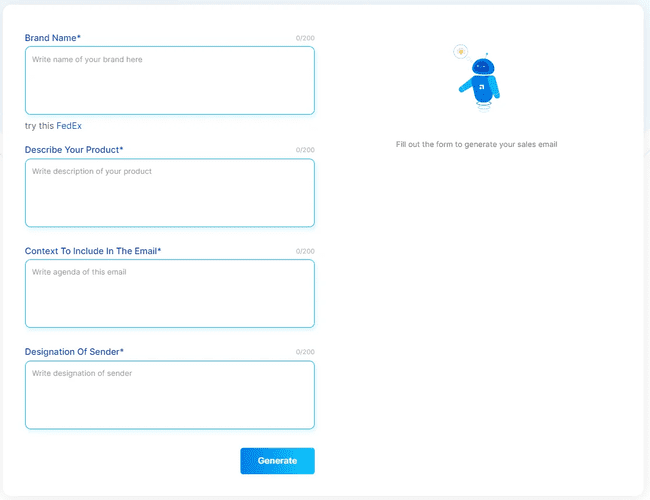Click the 'try this' hint text

click(39, 126)
